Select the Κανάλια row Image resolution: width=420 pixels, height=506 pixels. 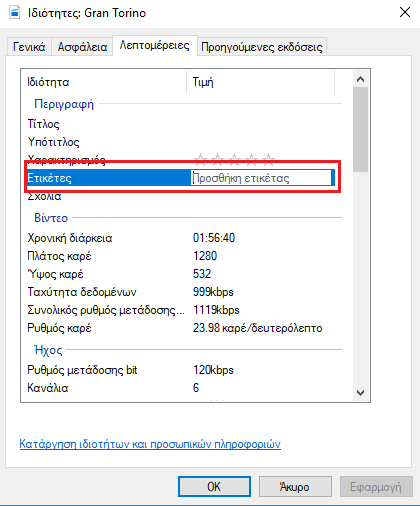[181, 388]
